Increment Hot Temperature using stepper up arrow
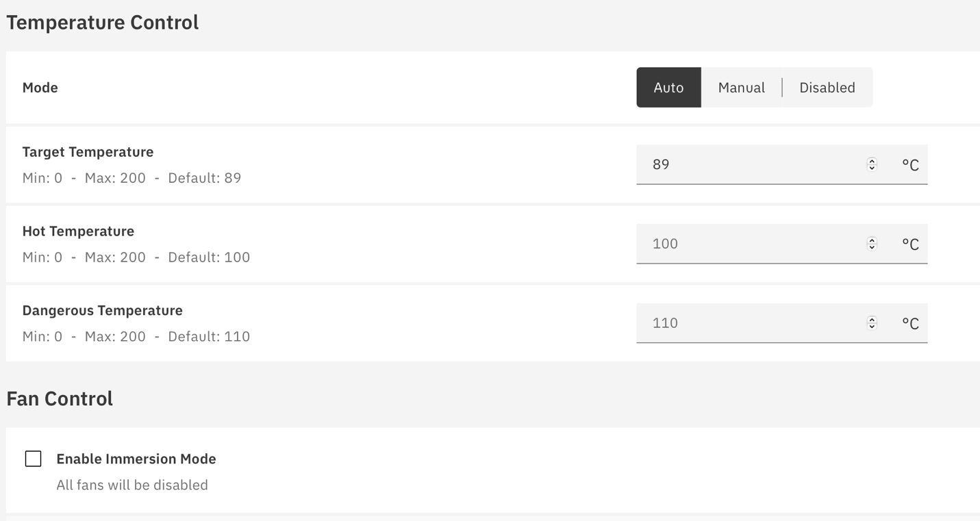The width and height of the screenshot is (980, 521). (872, 240)
